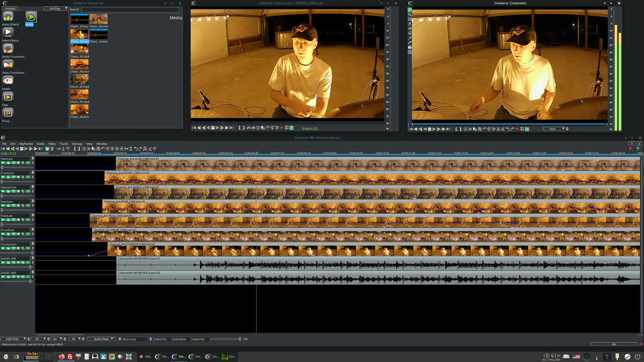The width and height of the screenshot is (644, 362).
Task: Click green play reverse in main timeline toolbar
Action: point(12,149)
